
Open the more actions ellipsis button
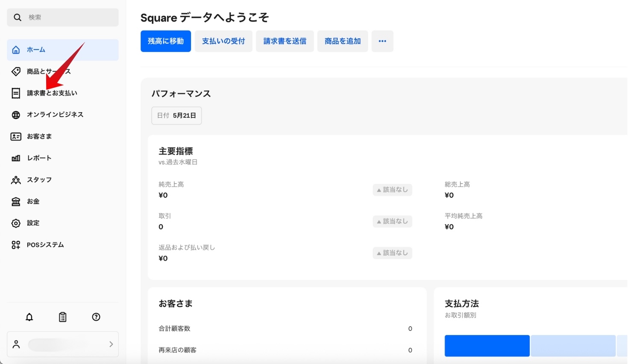point(382,41)
